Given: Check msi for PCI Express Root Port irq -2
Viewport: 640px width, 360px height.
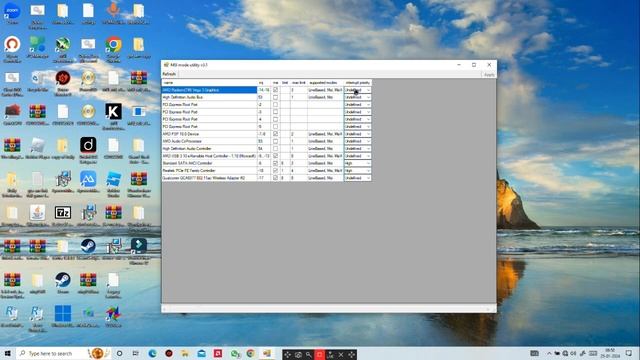Looking at the screenshot, I should (275, 104).
